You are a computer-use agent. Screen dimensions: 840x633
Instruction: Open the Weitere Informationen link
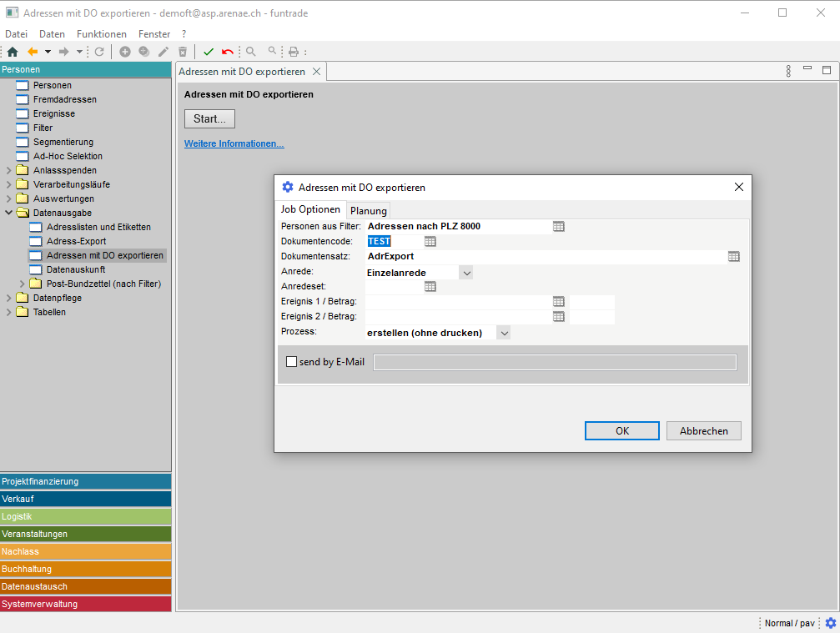coord(234,143)
